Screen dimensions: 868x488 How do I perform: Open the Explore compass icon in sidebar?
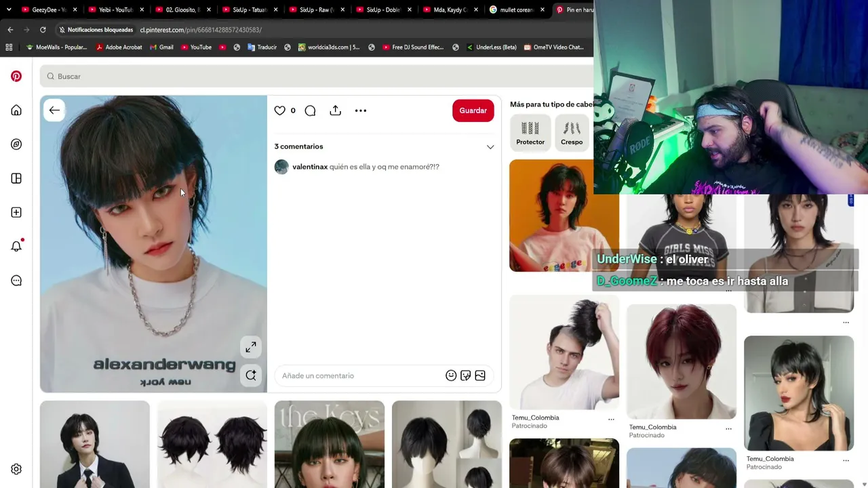pos(16,144)
